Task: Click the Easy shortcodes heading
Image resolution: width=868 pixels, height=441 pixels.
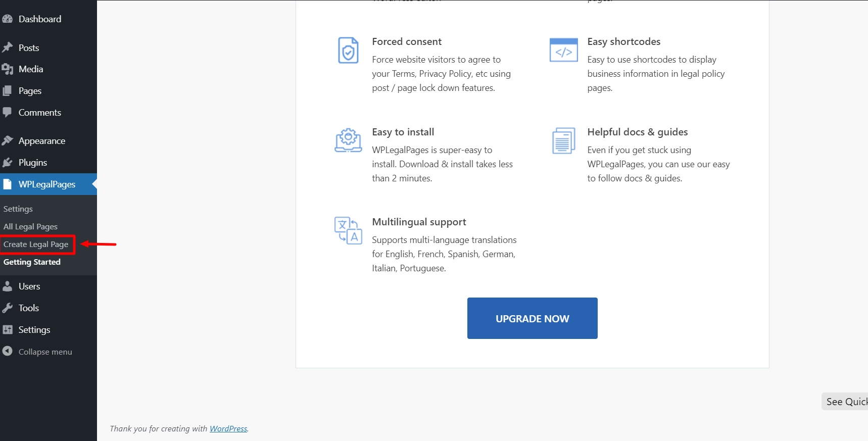Action: point(624,41)
